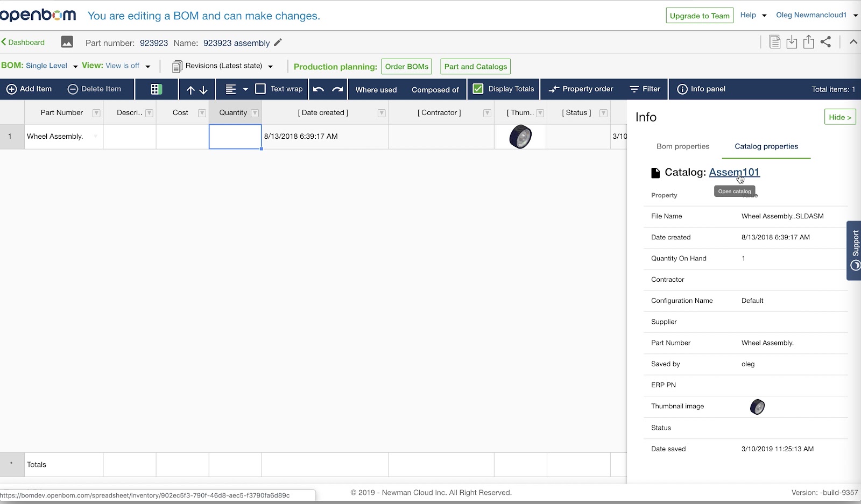Select the Wheel Assembly part number cell
This screenshot has height=504, width=861.
pos(64,137)
